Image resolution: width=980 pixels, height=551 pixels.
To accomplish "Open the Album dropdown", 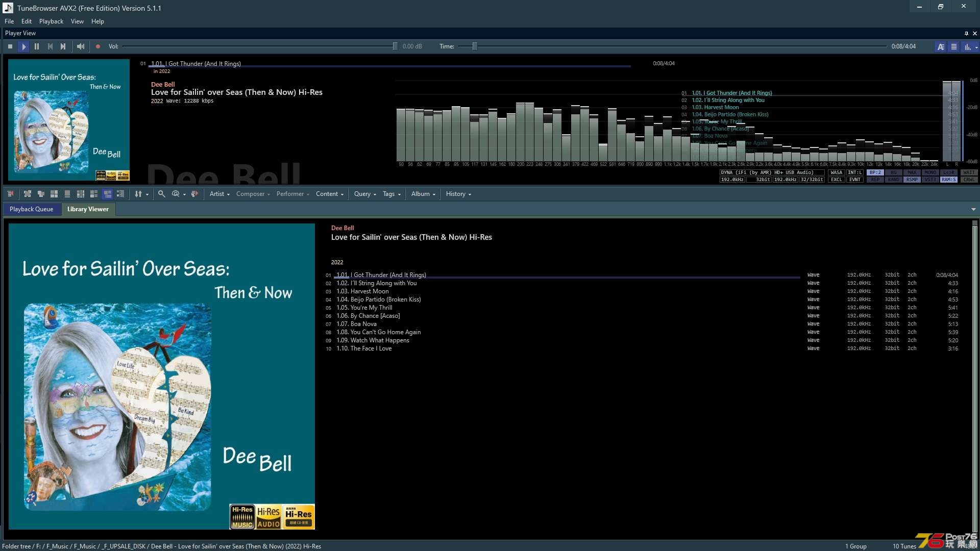I will [x=423, y=194].
